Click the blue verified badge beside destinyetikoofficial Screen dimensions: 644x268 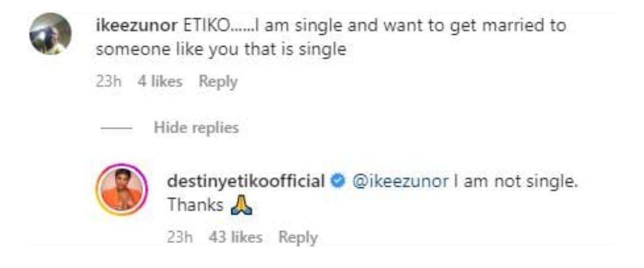338,181
